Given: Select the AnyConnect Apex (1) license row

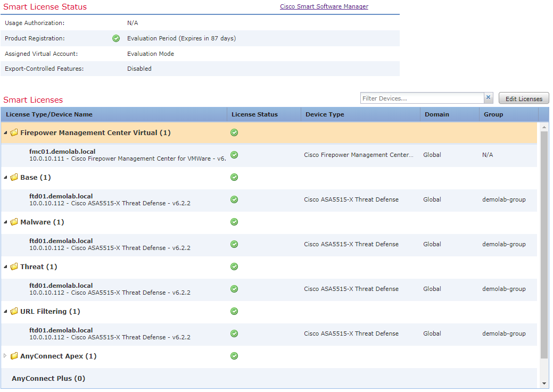Looking at the screenshot, I should click(269, 356).
